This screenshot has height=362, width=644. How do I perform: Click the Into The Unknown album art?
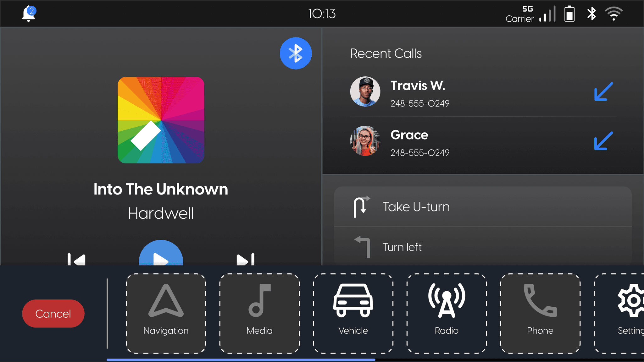161,120
